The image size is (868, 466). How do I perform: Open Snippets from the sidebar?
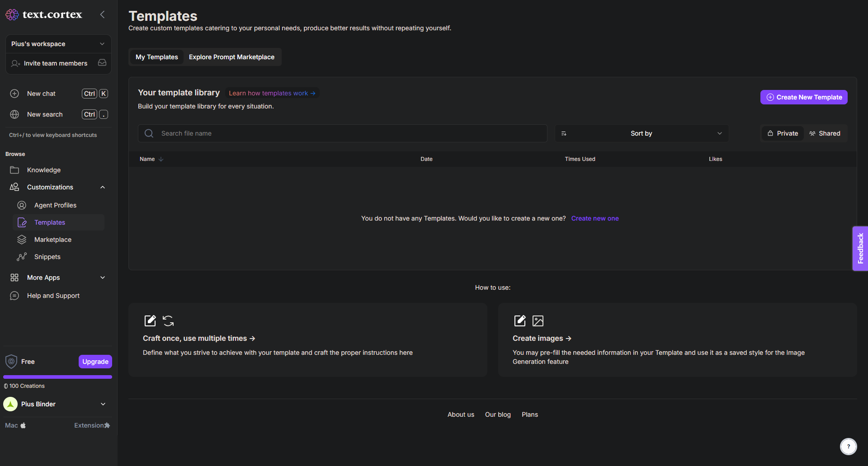[47, 257]
